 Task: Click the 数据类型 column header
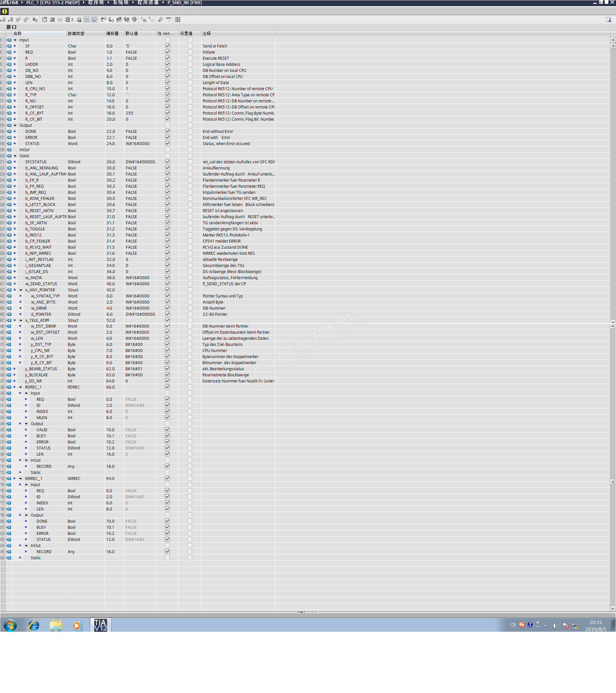(x=76, y=34)
